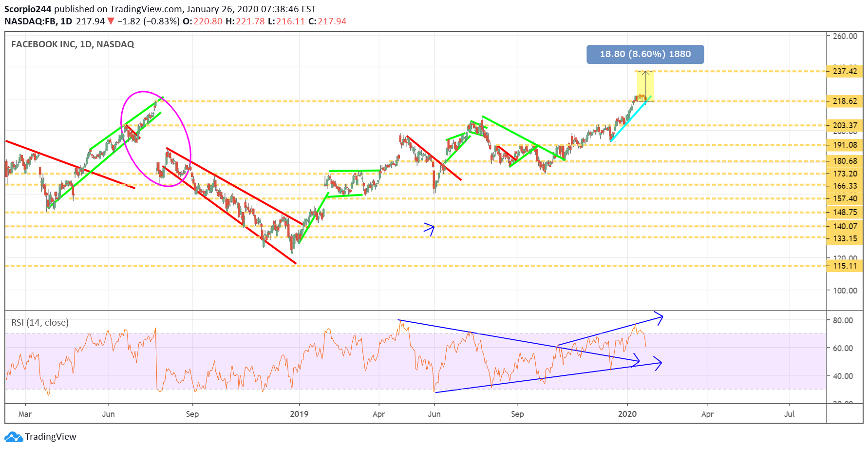Click the 218.62 price level label
868x450 pixels.
tap(845, 101)
